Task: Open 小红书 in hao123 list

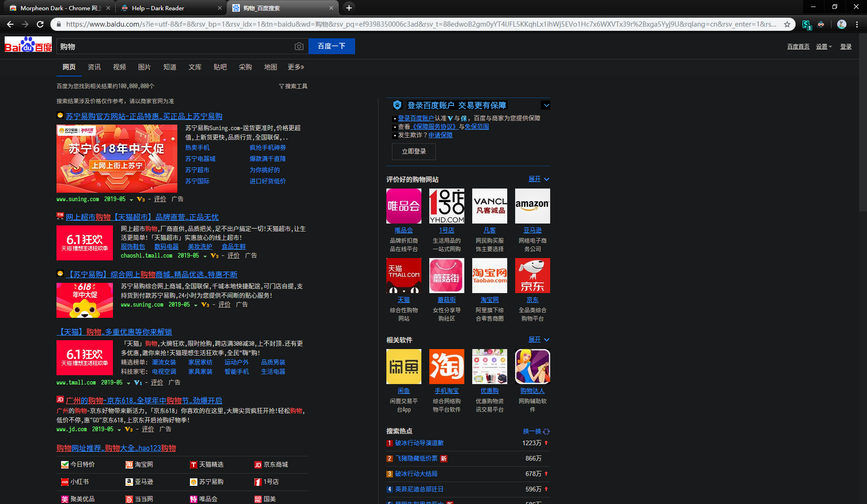Action: (79, 482)
